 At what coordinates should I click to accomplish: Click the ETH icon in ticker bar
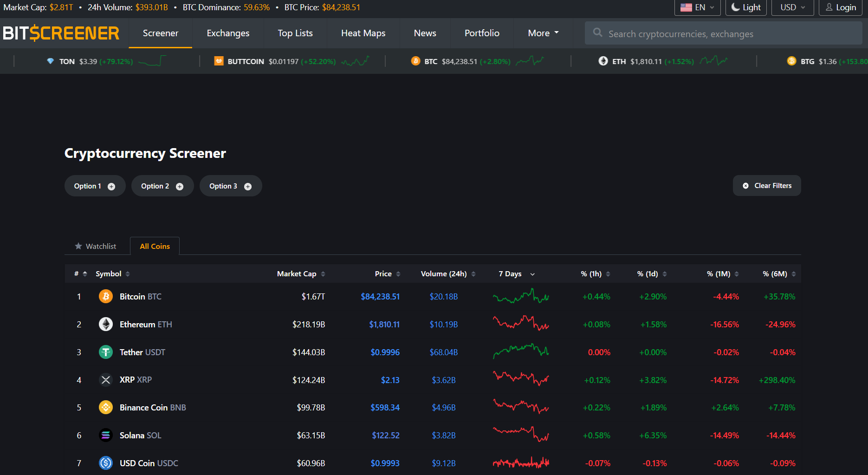[603, 61]
